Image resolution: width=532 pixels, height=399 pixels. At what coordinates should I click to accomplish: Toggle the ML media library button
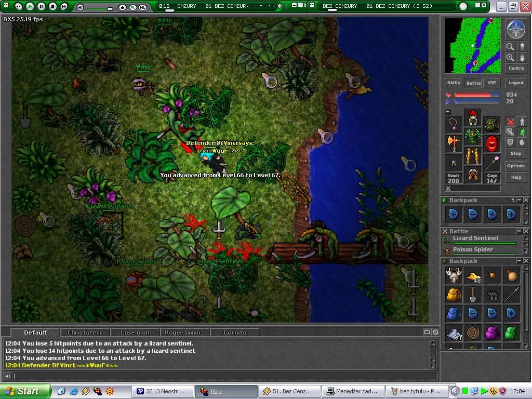coord(142,7)
